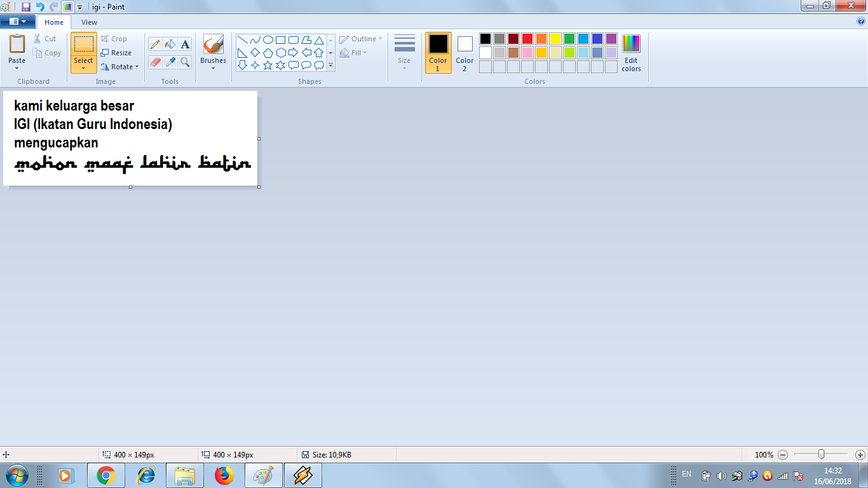Viewport: 868px width, 488px height.
Task: Click the volume speaker tray icon
Action: [x=721, y=475]
